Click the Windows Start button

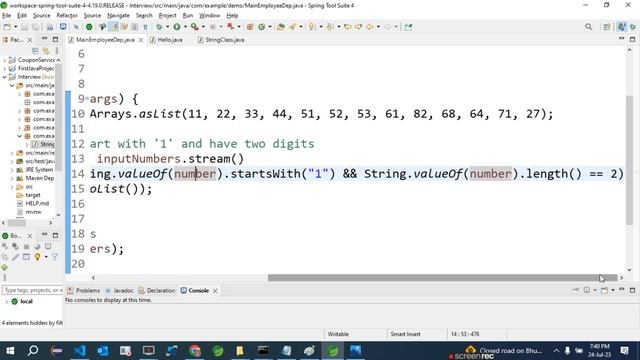tap(10, 350)
